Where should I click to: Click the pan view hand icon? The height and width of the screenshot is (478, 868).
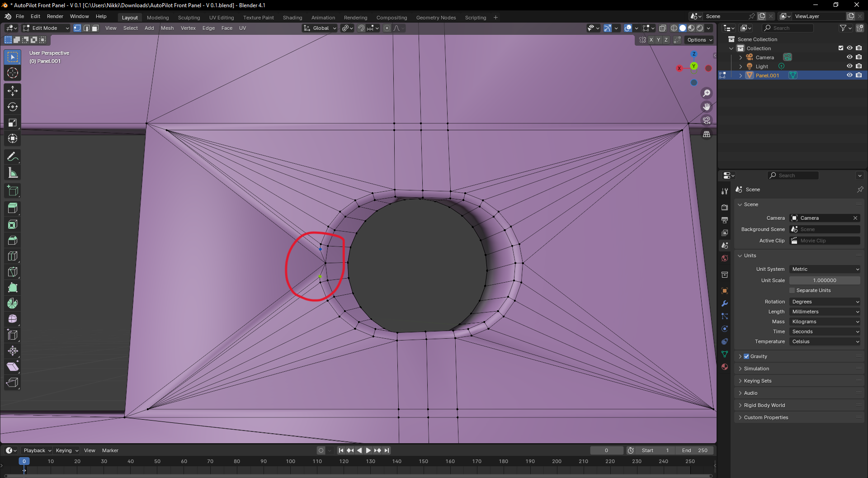[x=707, y=107]
